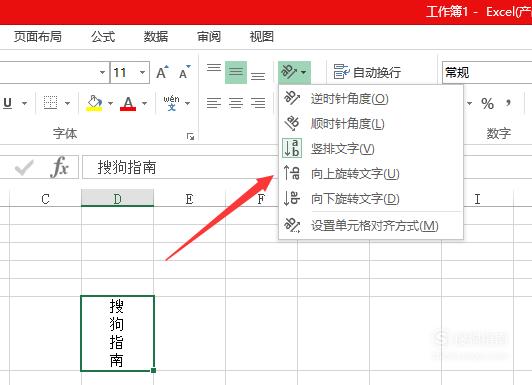Click the decrease font size icon
This screenshot has height=385, width=532.
tap(184, 72)
